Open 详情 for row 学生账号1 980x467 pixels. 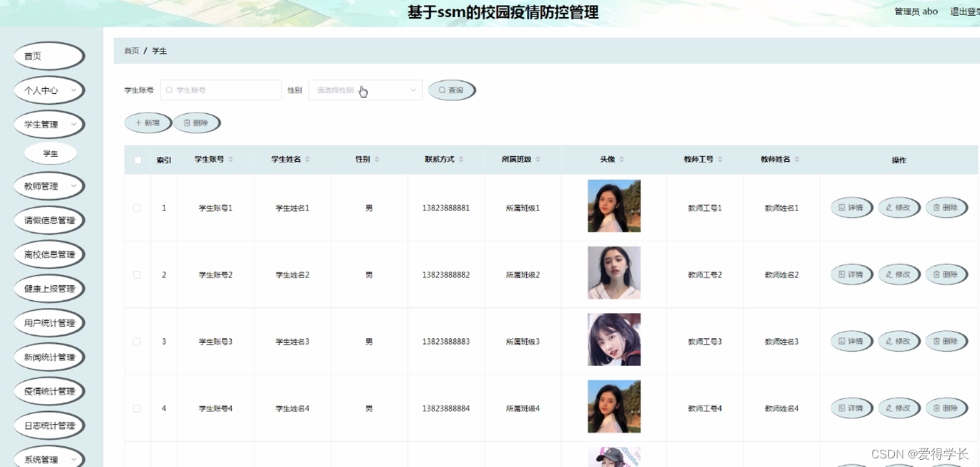(x=852, y=208)
